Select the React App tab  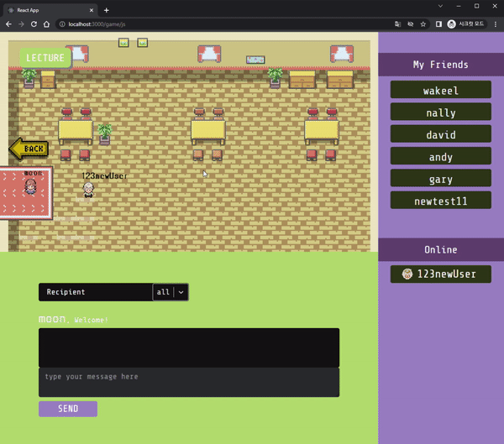point(50,10)
